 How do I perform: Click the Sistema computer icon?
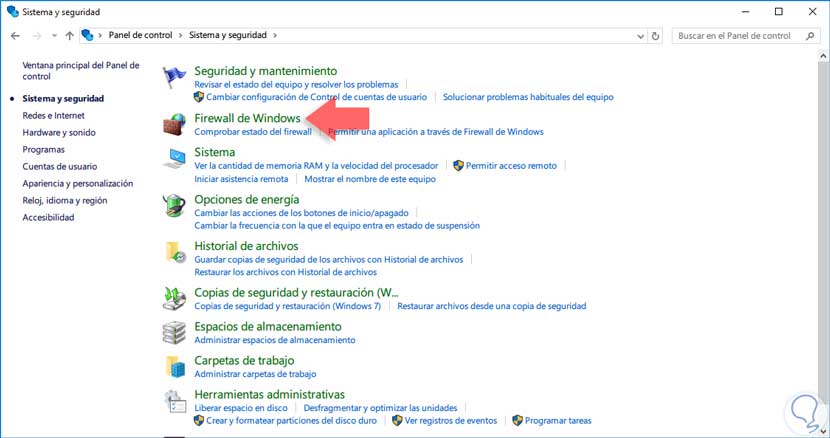tap(174, 158)
